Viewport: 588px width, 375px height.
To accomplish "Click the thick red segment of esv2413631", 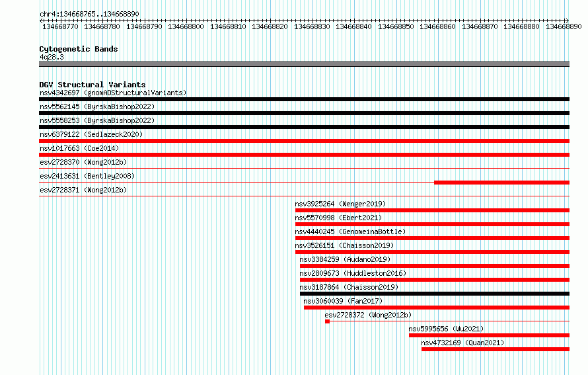I will click(501, 183).
